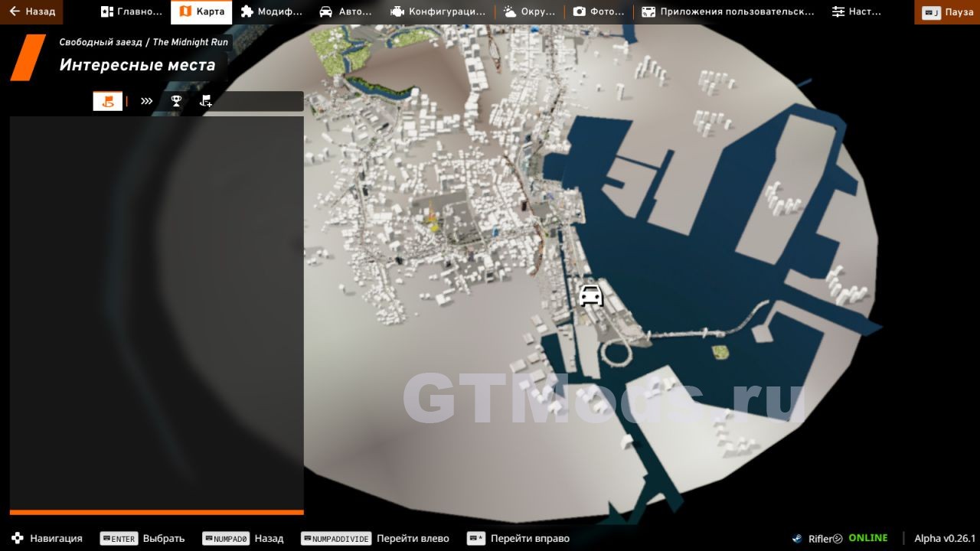The image size is (980, 551).
Task: Click the NUMPAD0 Назад hint
Action: point(243,538)
